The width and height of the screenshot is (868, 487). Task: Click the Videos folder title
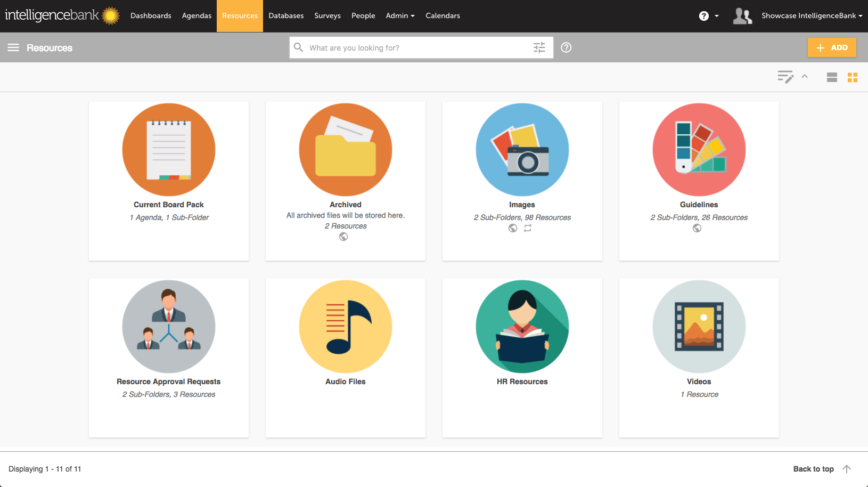click(x=699, y=382)
